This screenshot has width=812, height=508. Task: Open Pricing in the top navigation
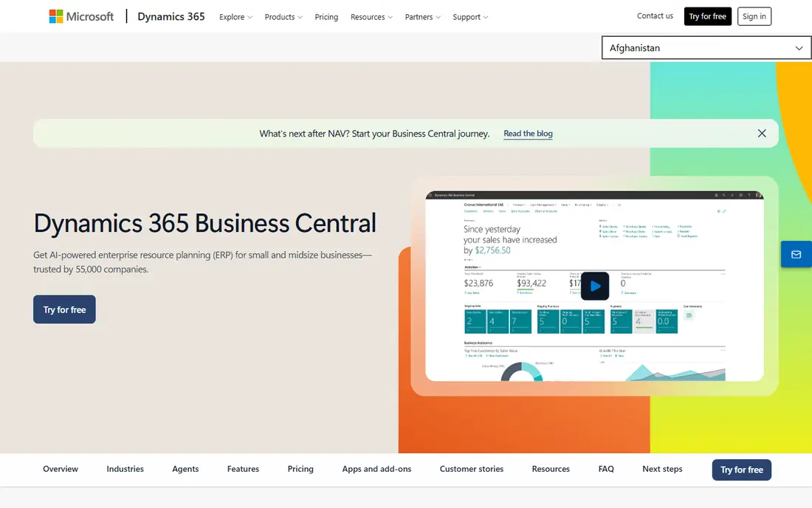pos(326,17)
